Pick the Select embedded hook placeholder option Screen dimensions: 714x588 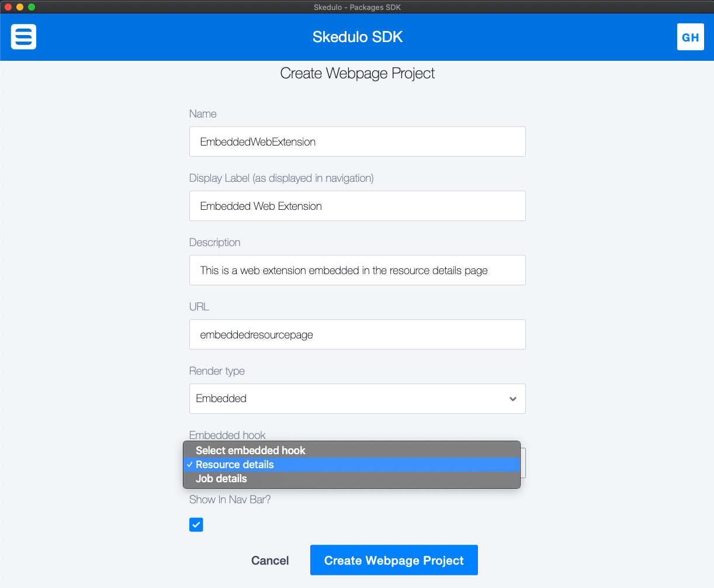click(x=251, y=451)
